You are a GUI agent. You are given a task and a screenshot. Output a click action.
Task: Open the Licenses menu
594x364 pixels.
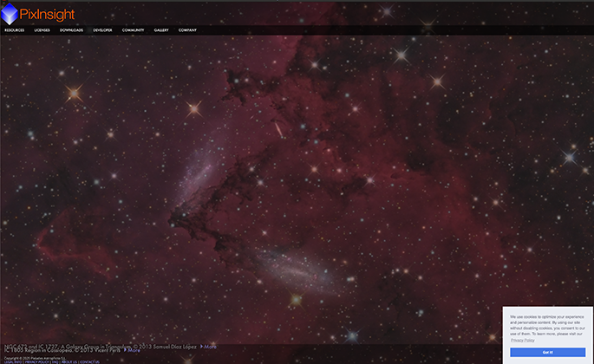point(42,30)
